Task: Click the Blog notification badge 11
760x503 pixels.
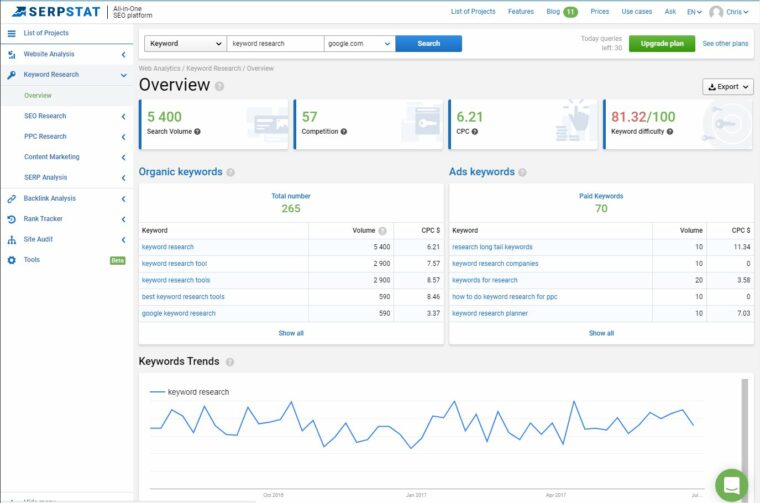Action: coord(570,12)
